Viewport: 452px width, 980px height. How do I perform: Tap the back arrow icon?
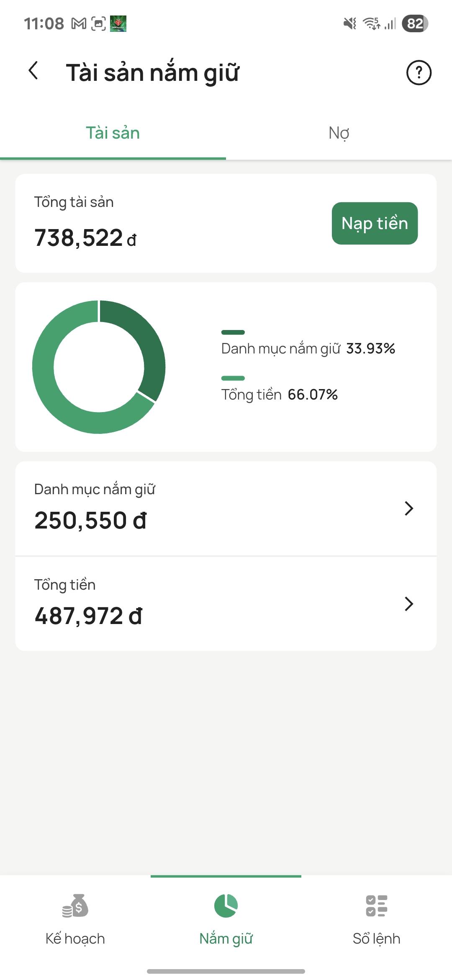[33, 71]
